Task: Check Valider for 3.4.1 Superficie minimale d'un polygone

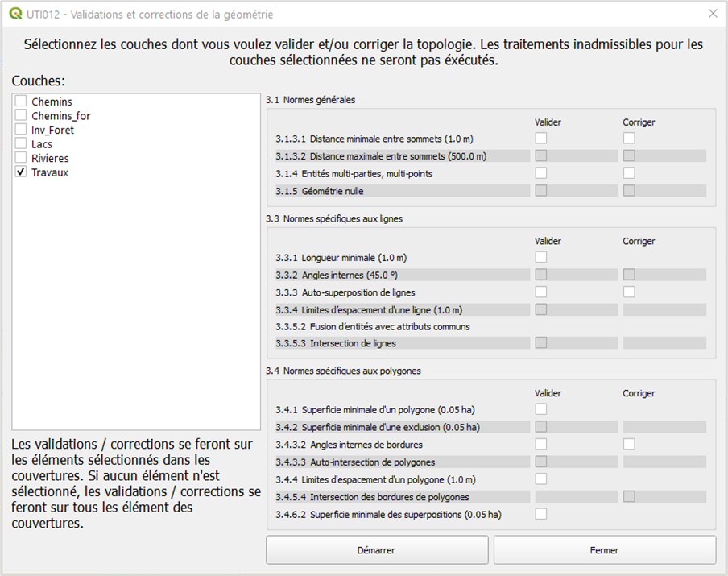Action: 541,409
